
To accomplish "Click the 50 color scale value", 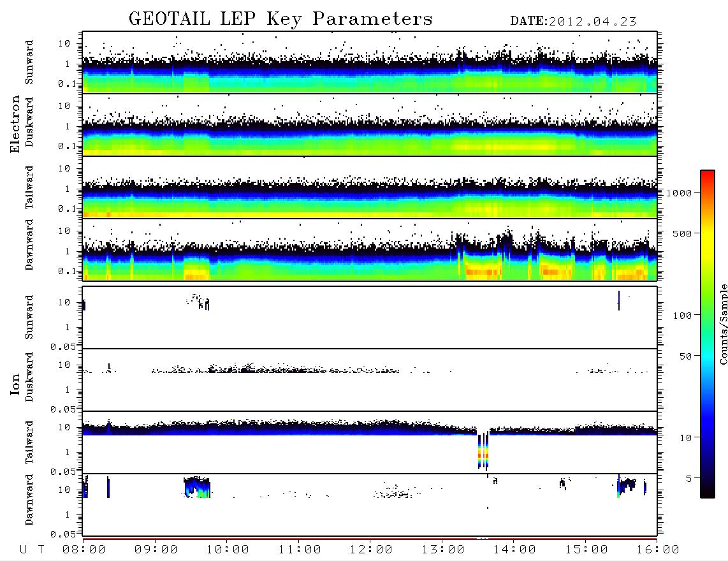I will pyautogui.click(x=685, y=356).
